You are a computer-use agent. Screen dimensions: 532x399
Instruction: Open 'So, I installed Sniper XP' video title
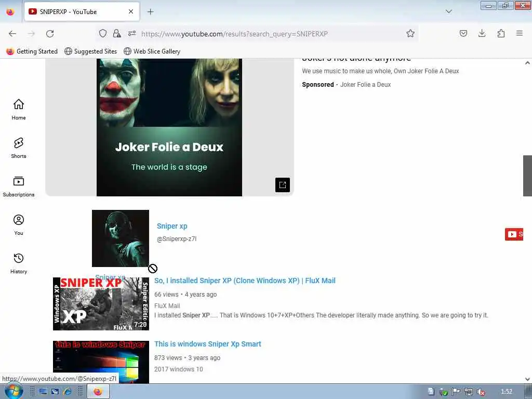[x=245, y=281]
